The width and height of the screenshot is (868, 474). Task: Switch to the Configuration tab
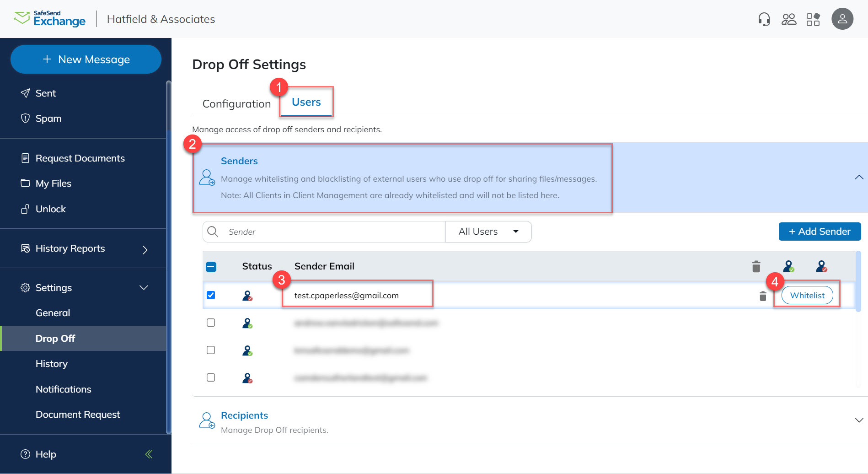click(x=236, y=103)
